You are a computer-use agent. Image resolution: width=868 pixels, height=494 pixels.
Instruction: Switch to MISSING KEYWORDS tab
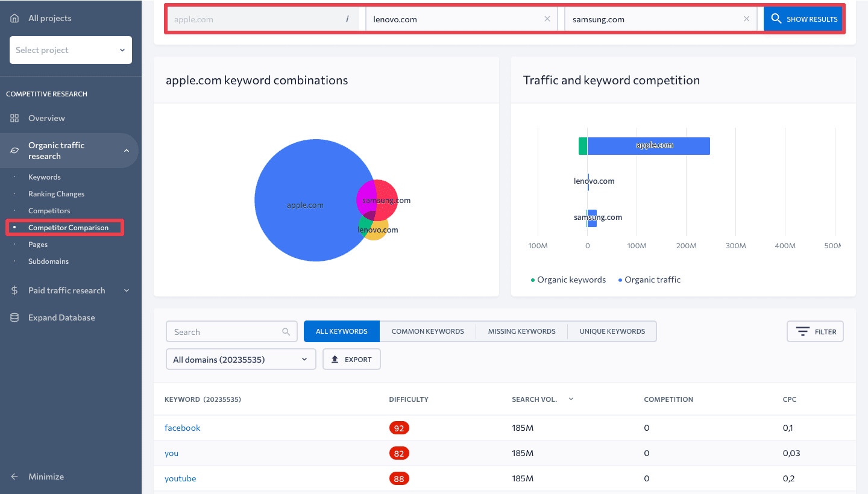tap(522, 331)
